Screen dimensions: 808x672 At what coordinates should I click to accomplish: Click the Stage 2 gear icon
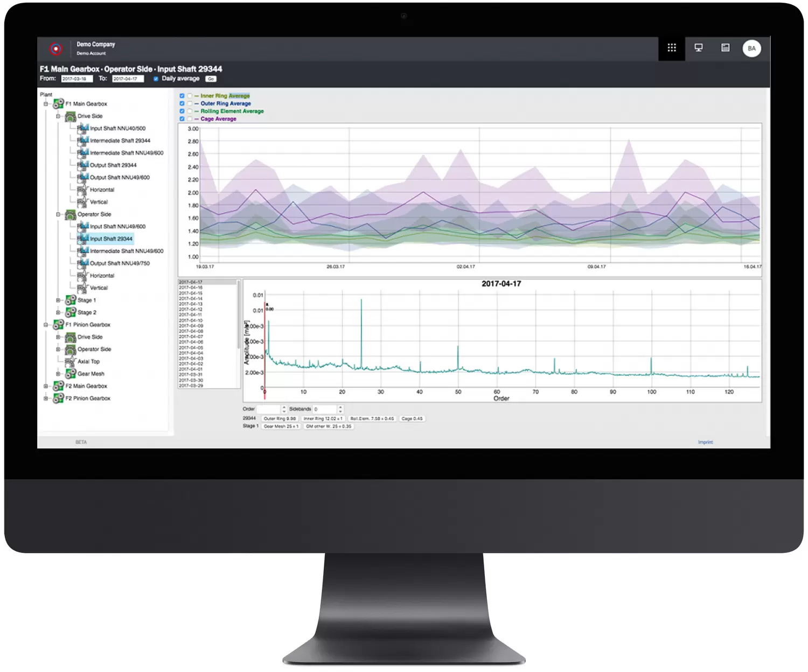coord(71,312)
